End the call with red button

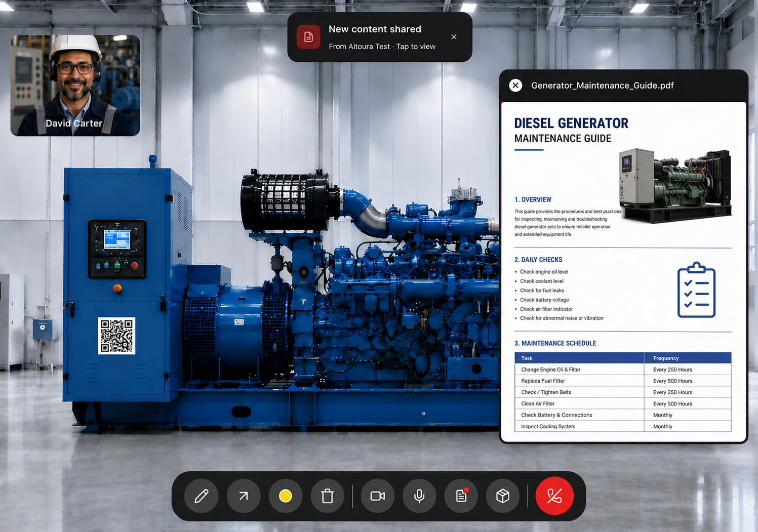click(554, 496)
